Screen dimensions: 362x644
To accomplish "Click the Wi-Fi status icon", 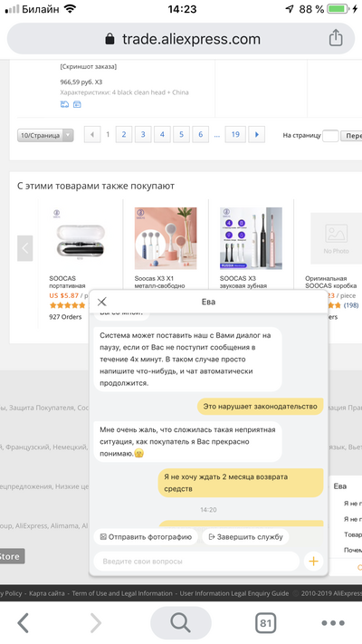I will [71, 9].
